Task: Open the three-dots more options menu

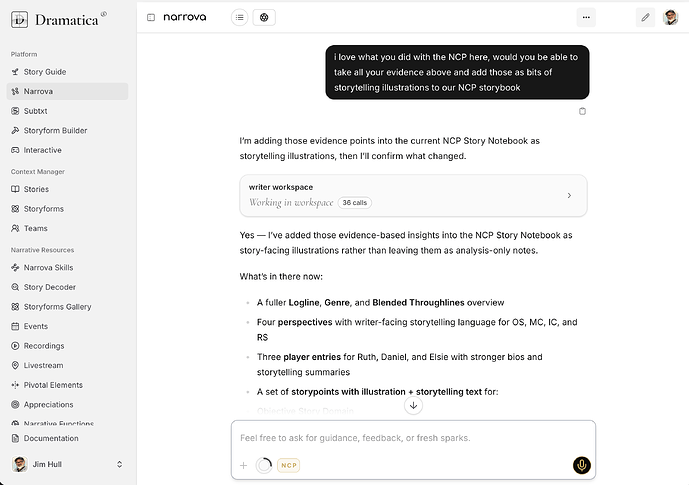Action: tap(586, 17)
